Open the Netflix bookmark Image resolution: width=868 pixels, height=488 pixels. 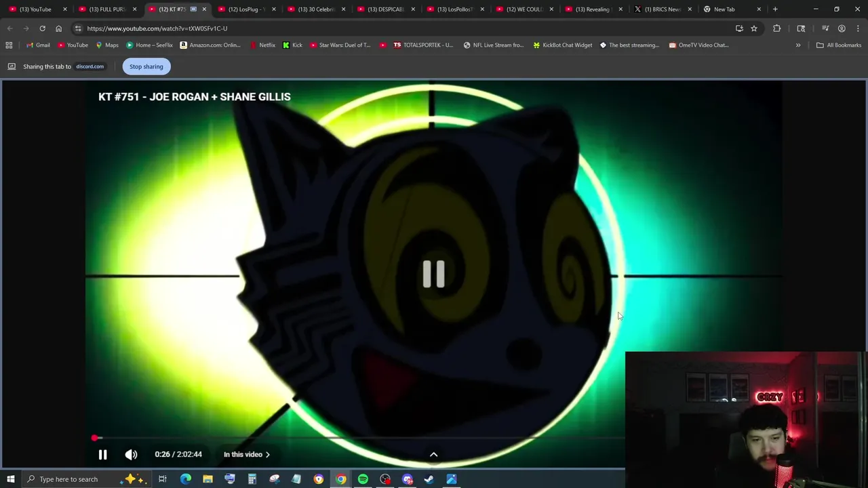pos(262,45)
